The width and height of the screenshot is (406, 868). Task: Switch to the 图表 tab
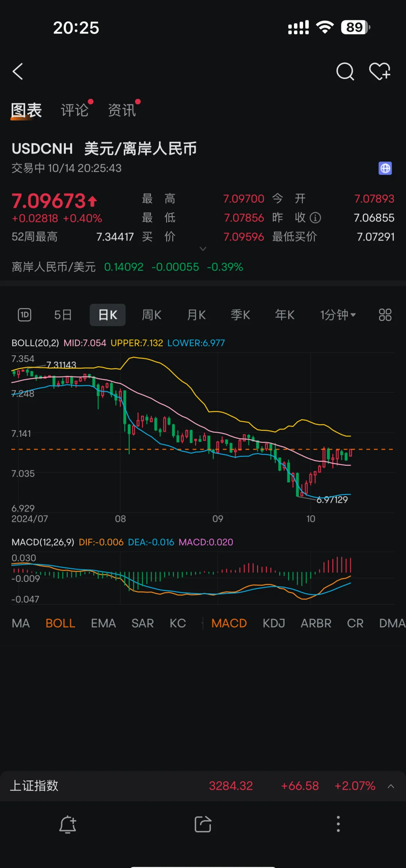click(x=26, y=110)
